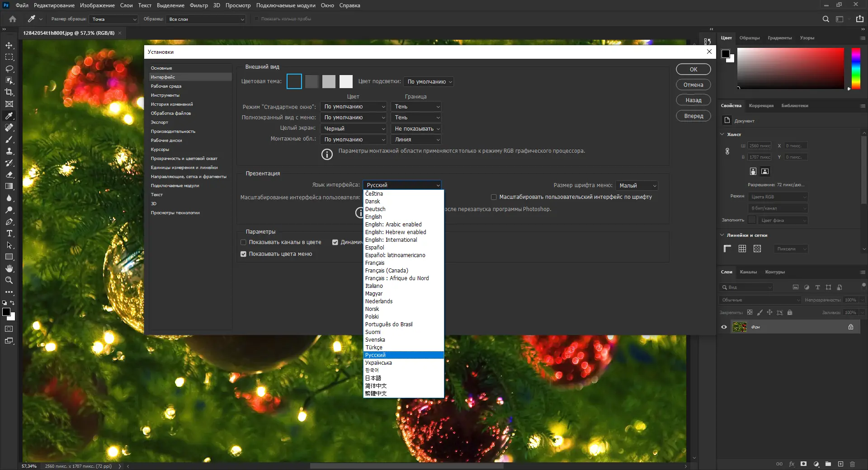Click the delete layer trash icon
Screen dimensions: 868x470
(x=853, y=464)
